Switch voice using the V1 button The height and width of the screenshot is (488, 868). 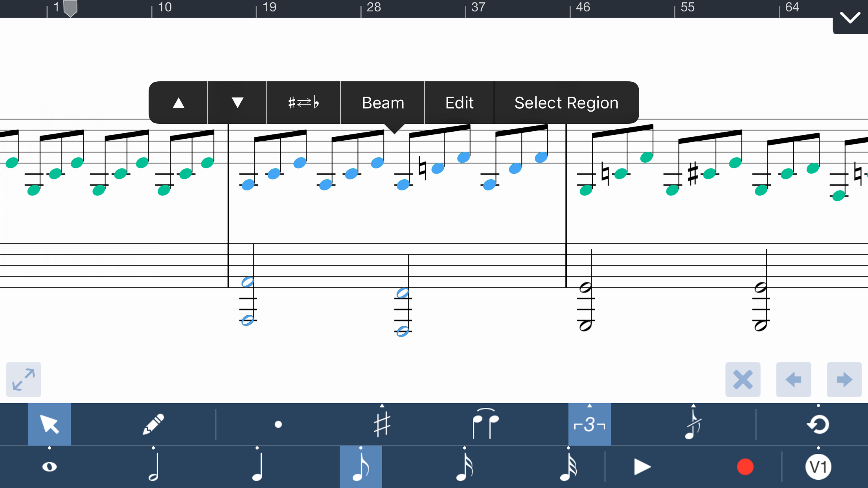coord(818,467)
